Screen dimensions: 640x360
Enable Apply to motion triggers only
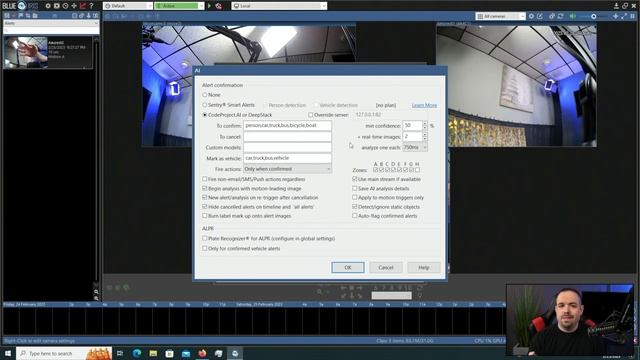click(355, 198)
